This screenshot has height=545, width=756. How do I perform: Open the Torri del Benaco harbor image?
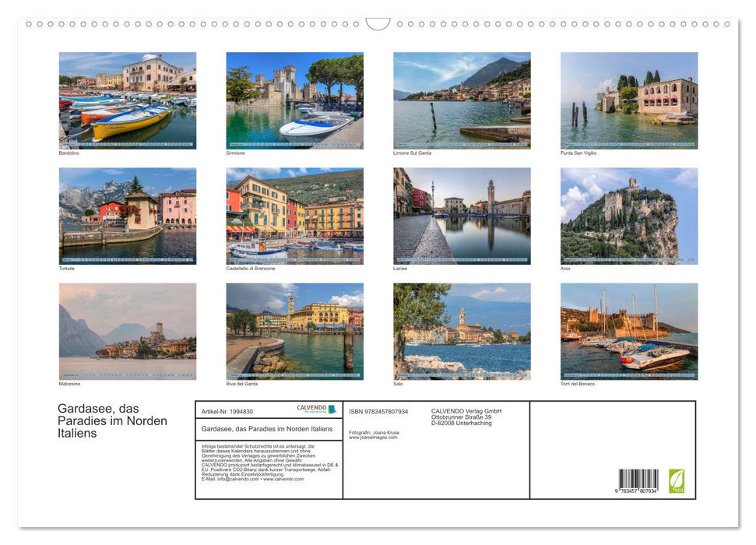point(628,332)
